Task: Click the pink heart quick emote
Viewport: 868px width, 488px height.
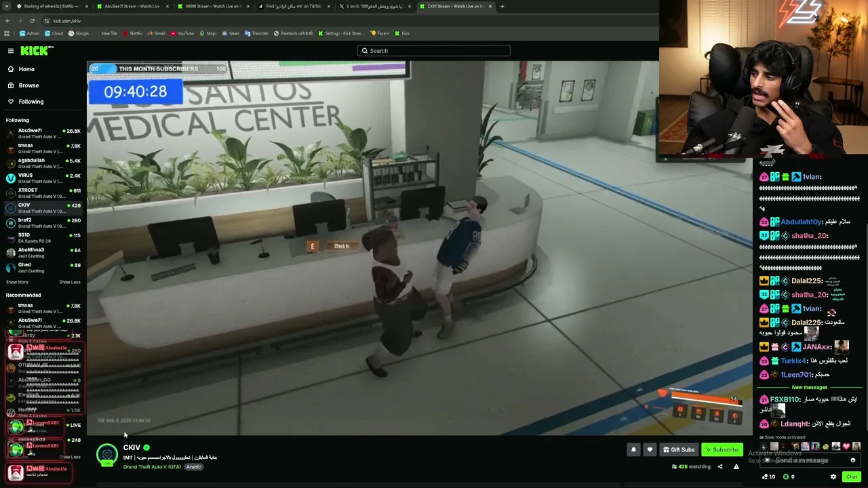Action: pos(846,447)
